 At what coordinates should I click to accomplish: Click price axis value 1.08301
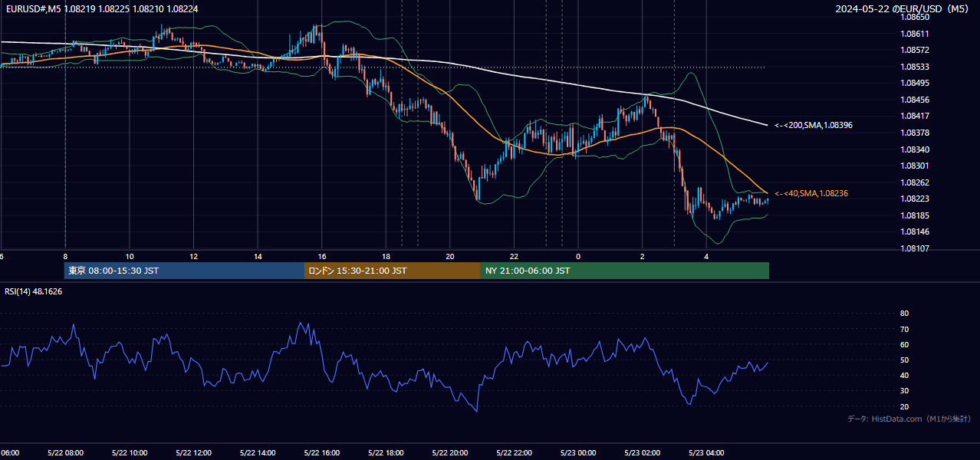(915, 166)
